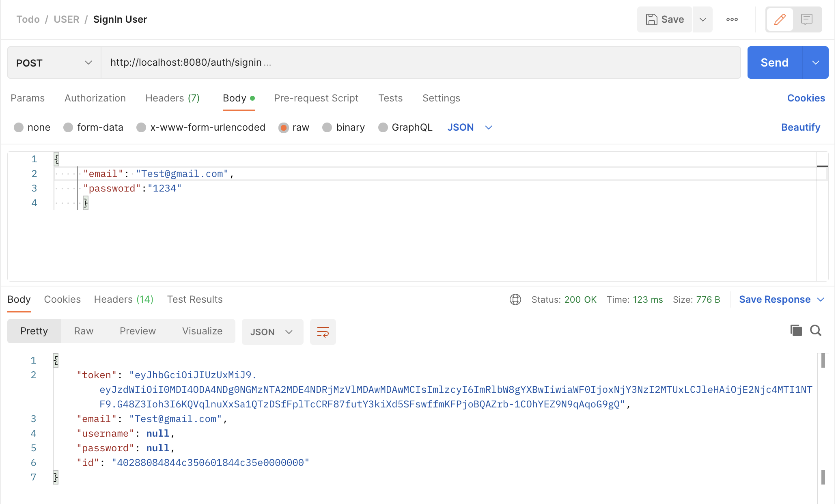
Task: Open the three-dot more actions menu
Action: click(x=732, y=19)
